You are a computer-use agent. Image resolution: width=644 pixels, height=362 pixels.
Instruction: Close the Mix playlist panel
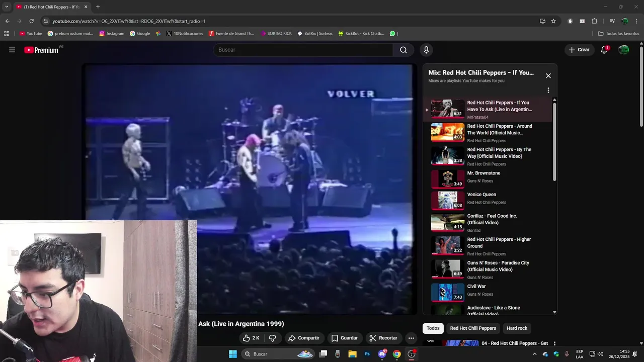pyautogui.click(x=548, y=76)
